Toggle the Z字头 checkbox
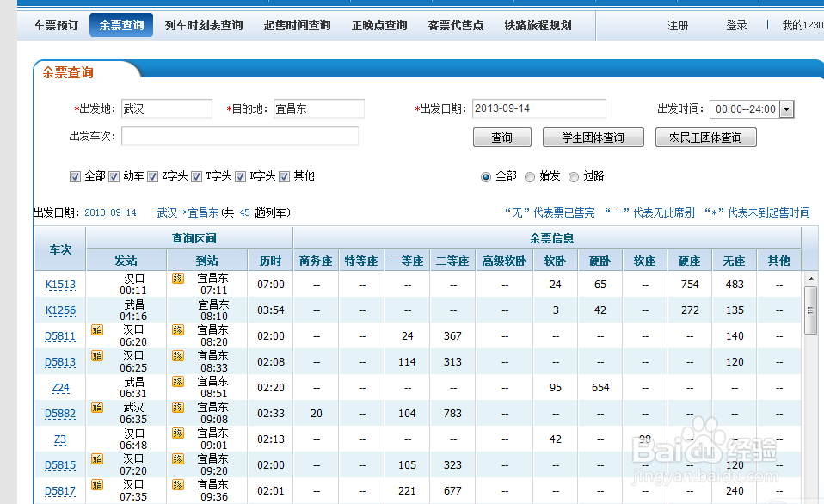 (x=153, y=176)
